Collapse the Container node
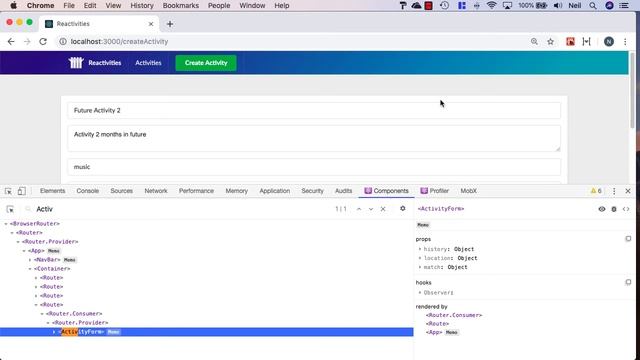This screenshot has height=360, width=640. (x=30, y=269)
